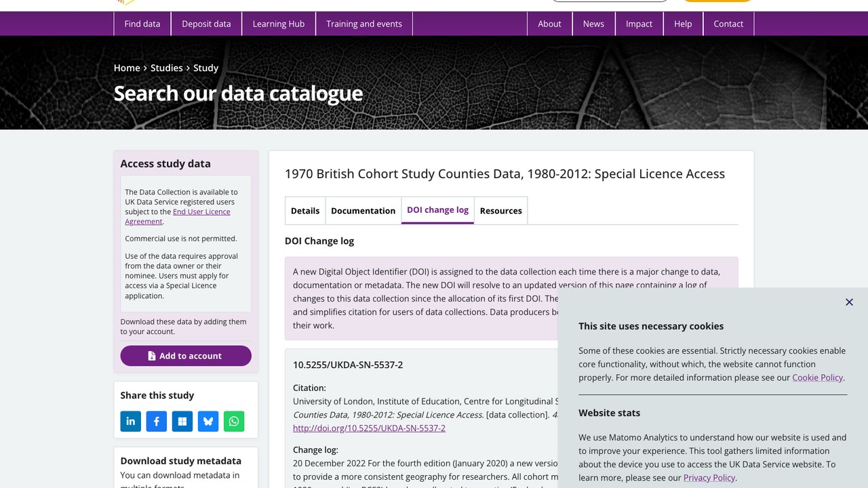Switch to the Documentation tab
868x488 pixels.
pyautogui.click(x=363, y=211)
